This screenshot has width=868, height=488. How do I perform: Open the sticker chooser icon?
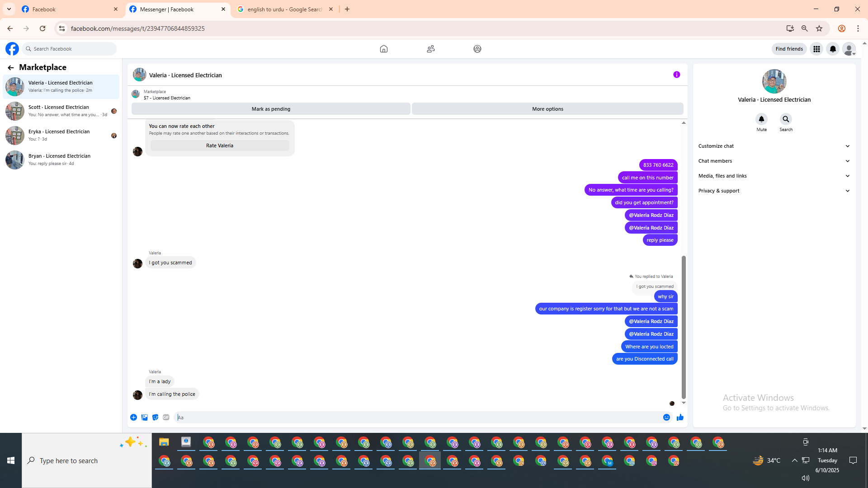point(155,417)
